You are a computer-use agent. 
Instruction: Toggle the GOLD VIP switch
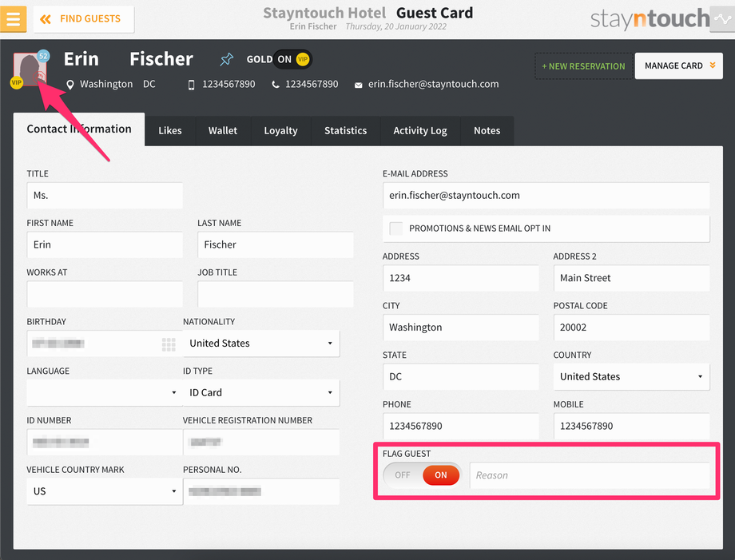[292, 59]
